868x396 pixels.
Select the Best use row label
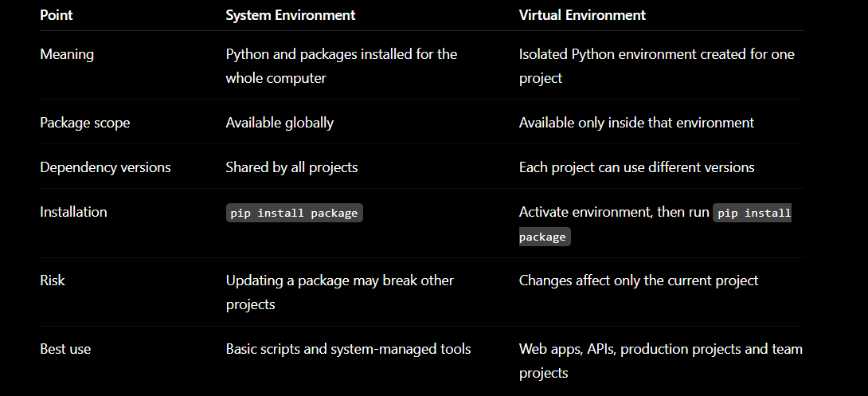coord(65,349)
